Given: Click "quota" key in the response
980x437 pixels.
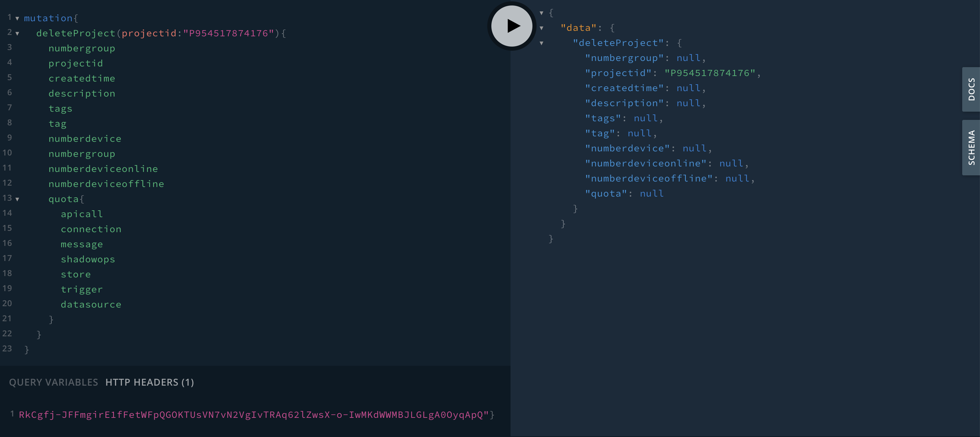Looking at the screenshot, I should click(x=606, y=194).
